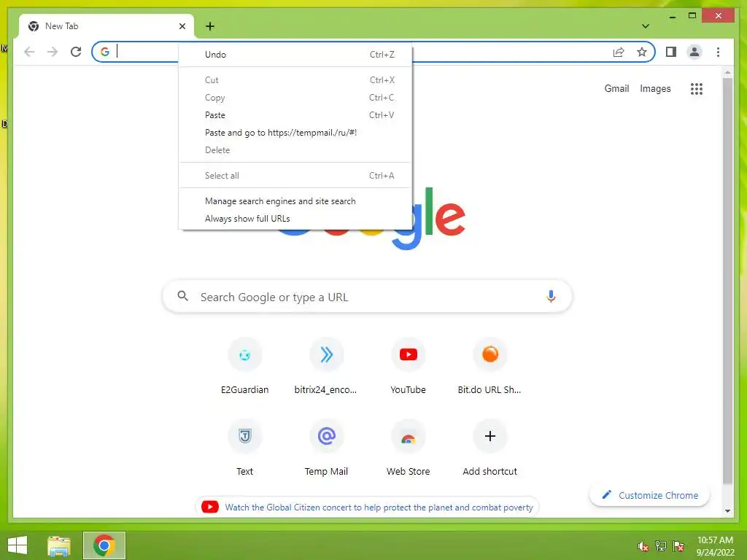Bookmark this tab with the star icon
Viewport: 747px width, 560px height.
[642, 52]
